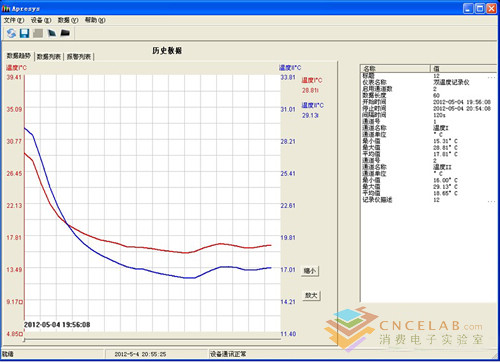500x362 pixels.
Task: Click the horizontal slider below the chart
Action: click(152, 340)
